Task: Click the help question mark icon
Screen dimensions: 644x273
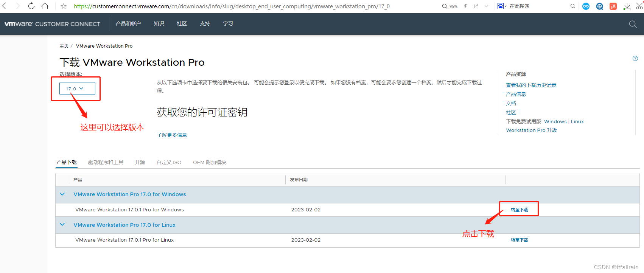Action: (635, 58)
